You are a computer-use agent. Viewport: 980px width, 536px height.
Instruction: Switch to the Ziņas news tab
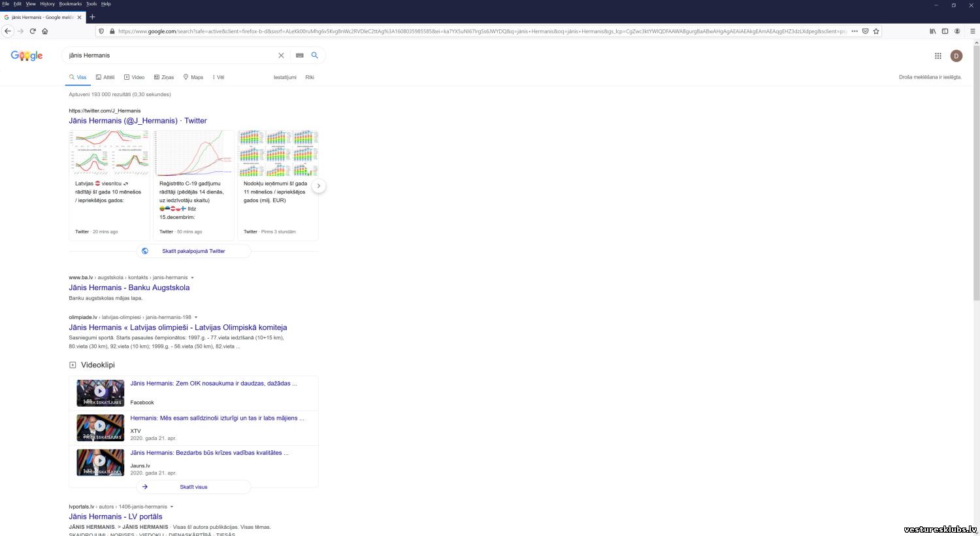coord(164,77)
